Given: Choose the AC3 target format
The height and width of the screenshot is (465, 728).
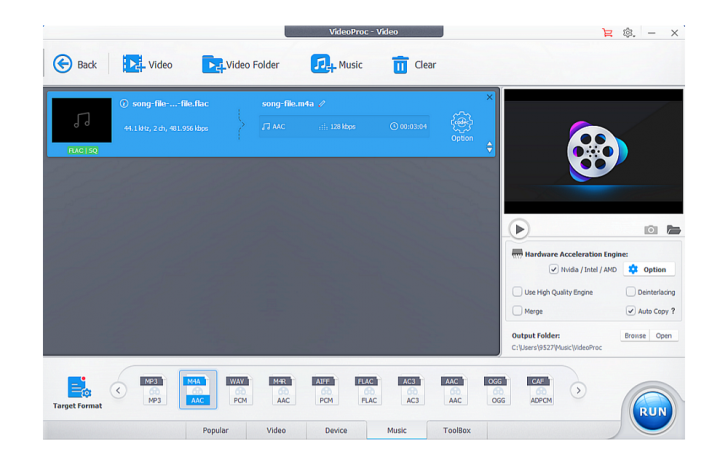Looking at the screenshot, I should point(412,390).
